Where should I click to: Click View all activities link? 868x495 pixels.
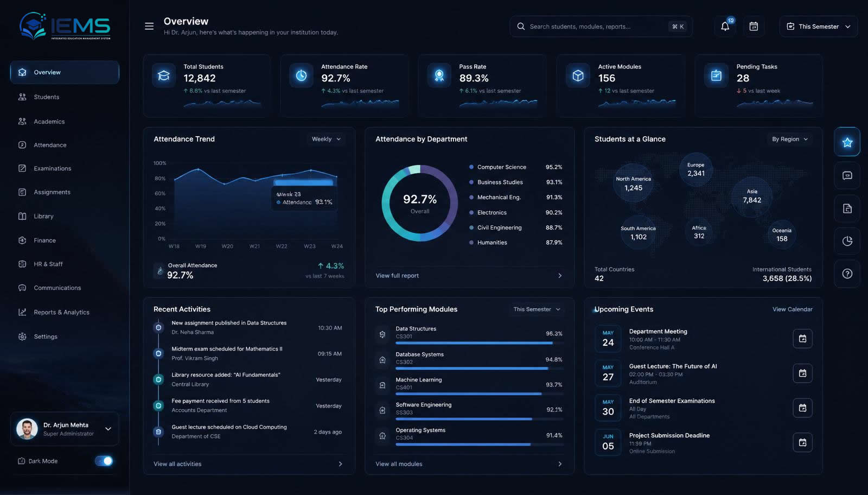point(177,464)
